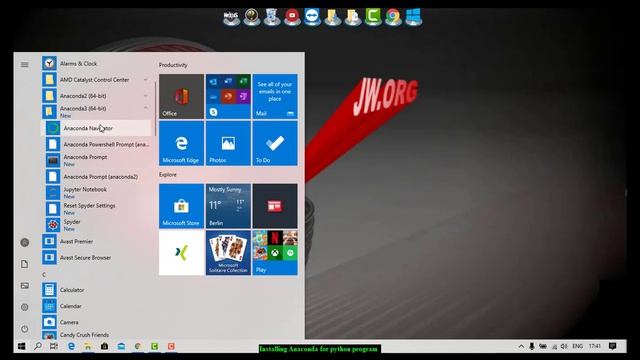Open the user account icon in Start sidebar
This screenshot has width=640, height=360.
tap(24, 242)
